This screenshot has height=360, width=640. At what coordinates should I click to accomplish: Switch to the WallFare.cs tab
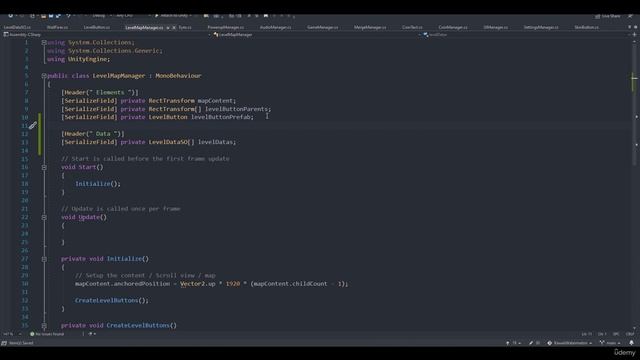pos(57,27)
